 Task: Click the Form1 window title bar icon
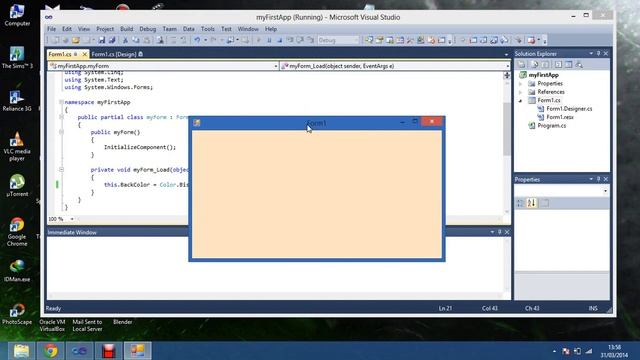point(197,123)
